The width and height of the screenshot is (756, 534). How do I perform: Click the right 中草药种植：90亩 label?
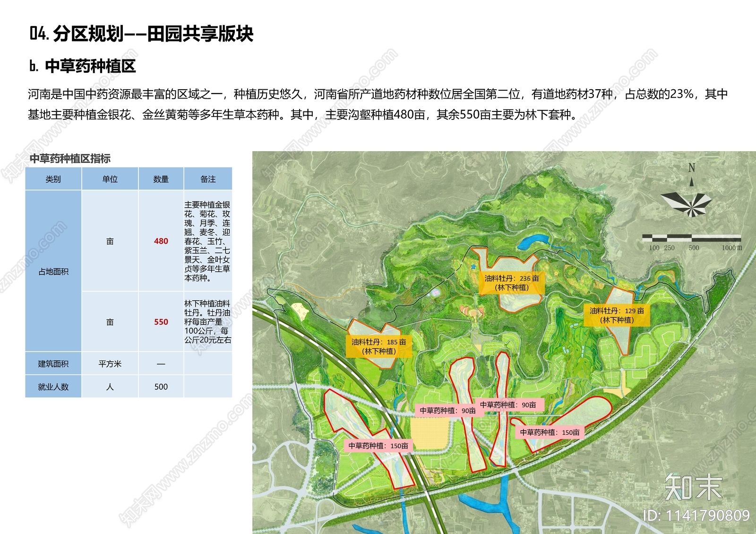point(509,405)
